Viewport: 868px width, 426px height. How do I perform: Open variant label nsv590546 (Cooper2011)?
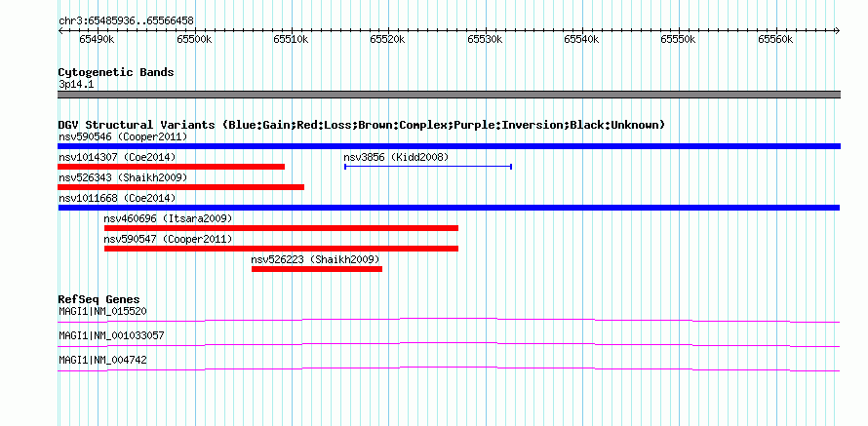(x=124, y=136)
